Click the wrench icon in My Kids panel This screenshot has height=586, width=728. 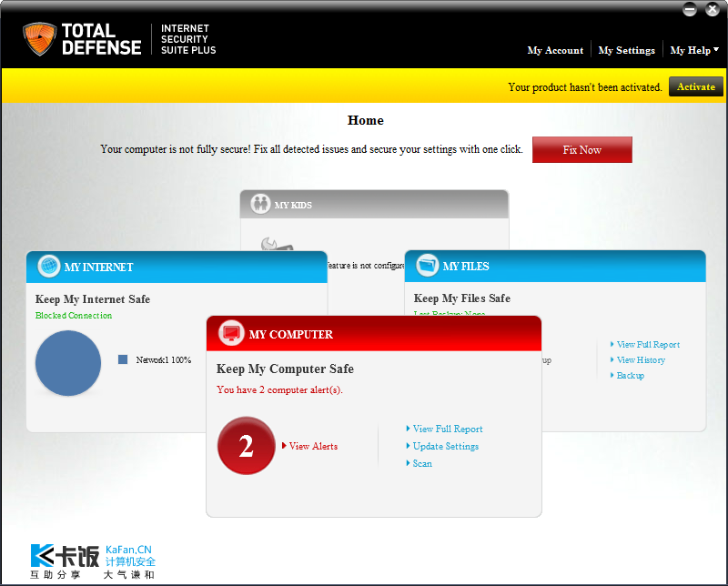coord(277,244)
